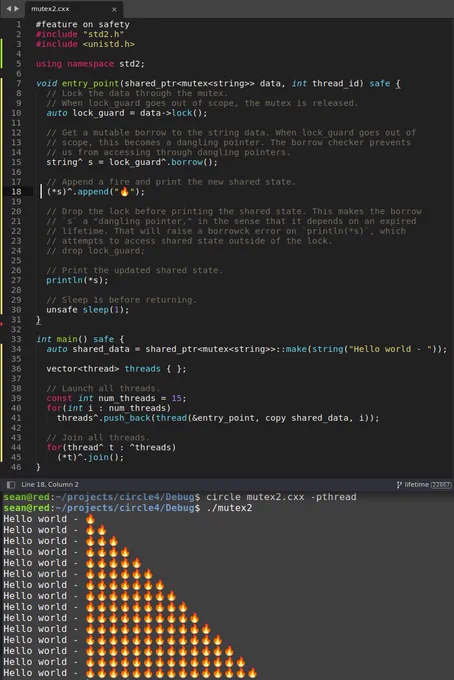
Task: Click the '#feature on safety' line
Action: (x=82, y=24)
